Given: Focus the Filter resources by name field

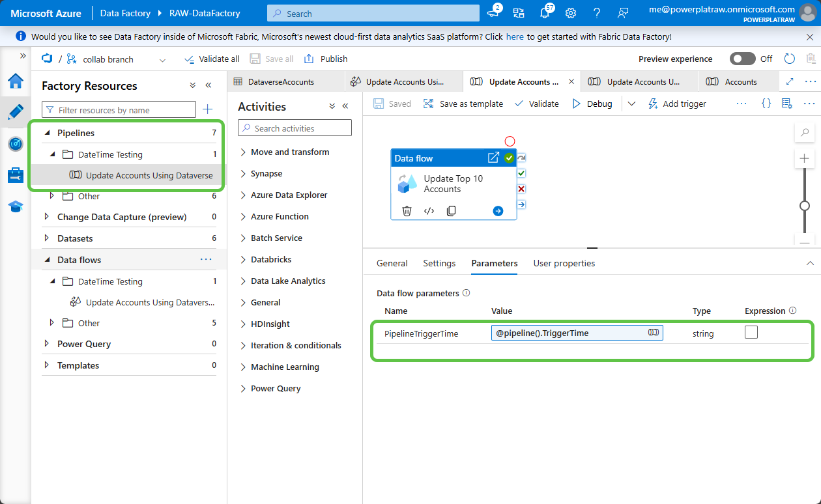Looking at the screenshot, I should click(119, 110).
